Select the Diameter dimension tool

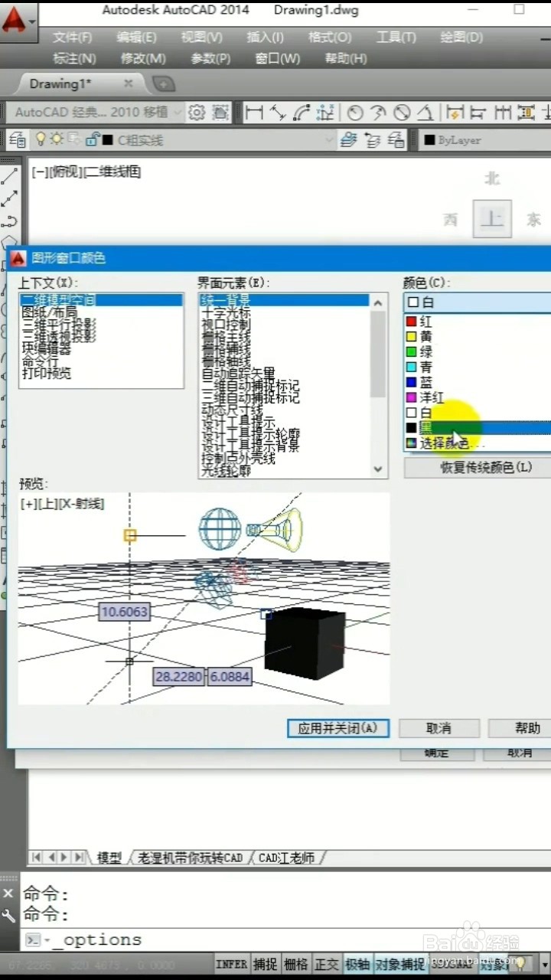point(402,113)
